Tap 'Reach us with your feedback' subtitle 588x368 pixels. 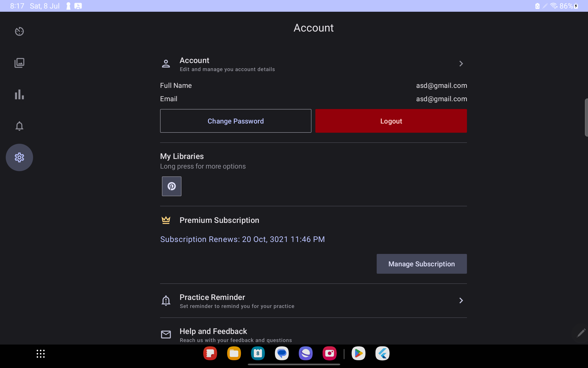(236, 340)
